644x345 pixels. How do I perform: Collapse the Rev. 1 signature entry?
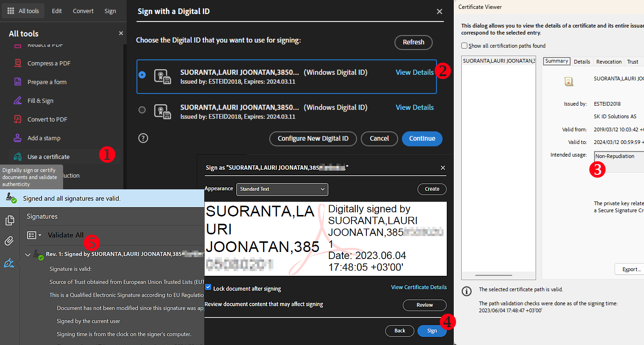(28, 255)
